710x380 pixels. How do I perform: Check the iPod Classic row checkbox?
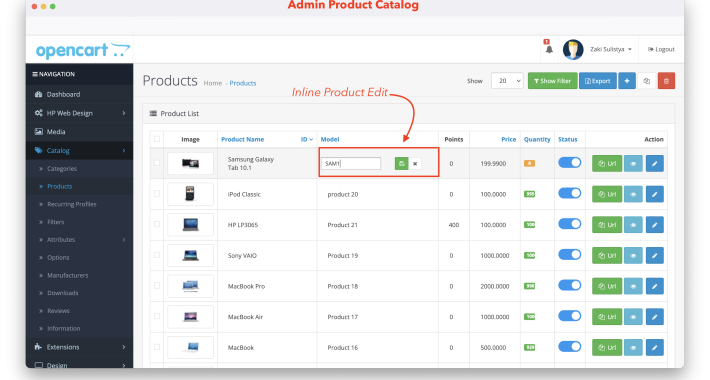[x=157, y=193]
